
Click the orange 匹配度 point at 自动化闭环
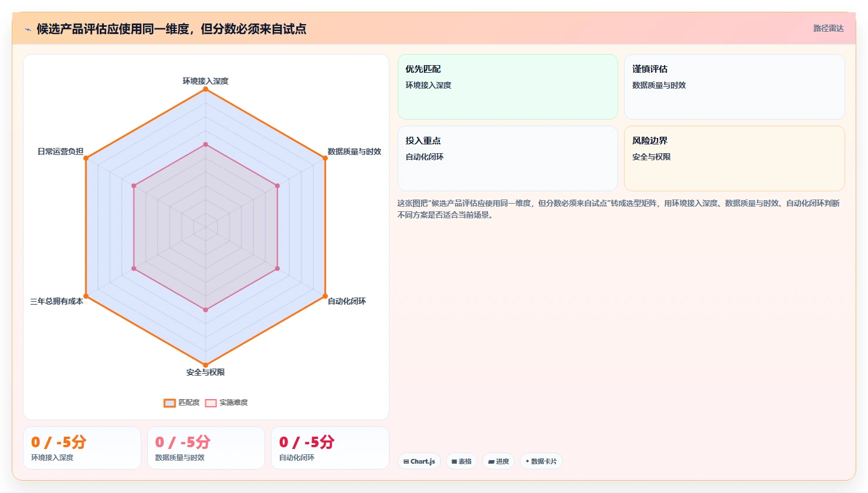(x=325, y=296)
